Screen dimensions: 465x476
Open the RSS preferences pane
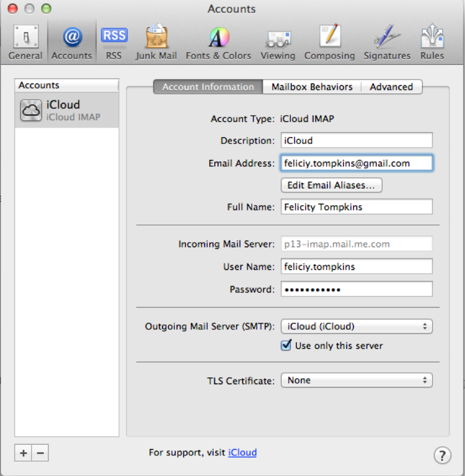pos(114,43)
